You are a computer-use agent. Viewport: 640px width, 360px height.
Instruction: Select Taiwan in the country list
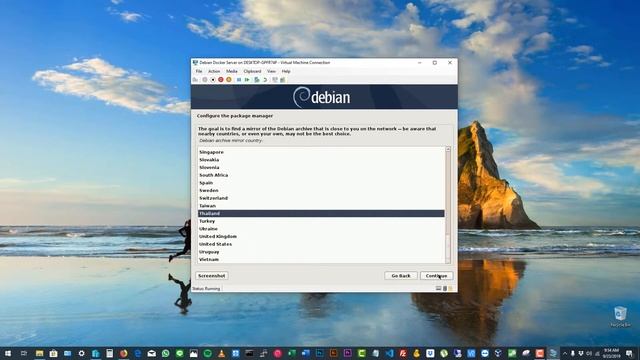(x=321, y=206)
